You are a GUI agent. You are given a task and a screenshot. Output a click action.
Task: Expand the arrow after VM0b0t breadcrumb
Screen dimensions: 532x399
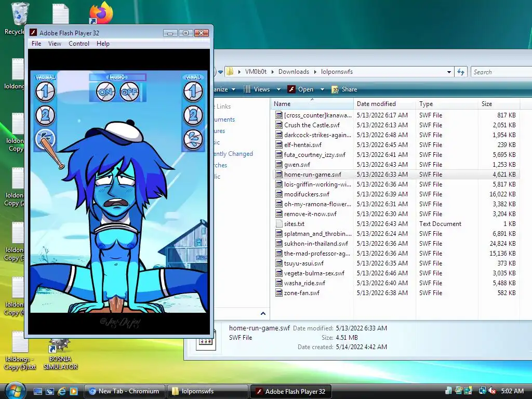(272, 72)
